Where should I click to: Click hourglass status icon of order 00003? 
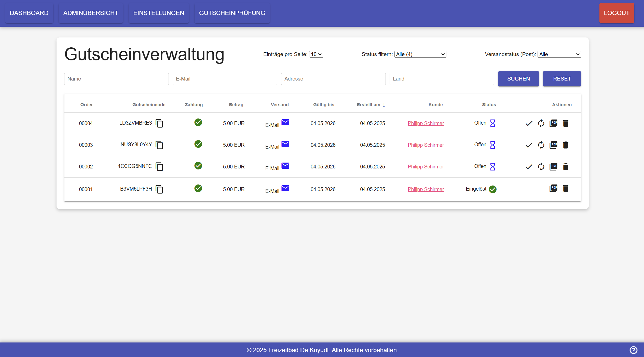click(493, 145)
